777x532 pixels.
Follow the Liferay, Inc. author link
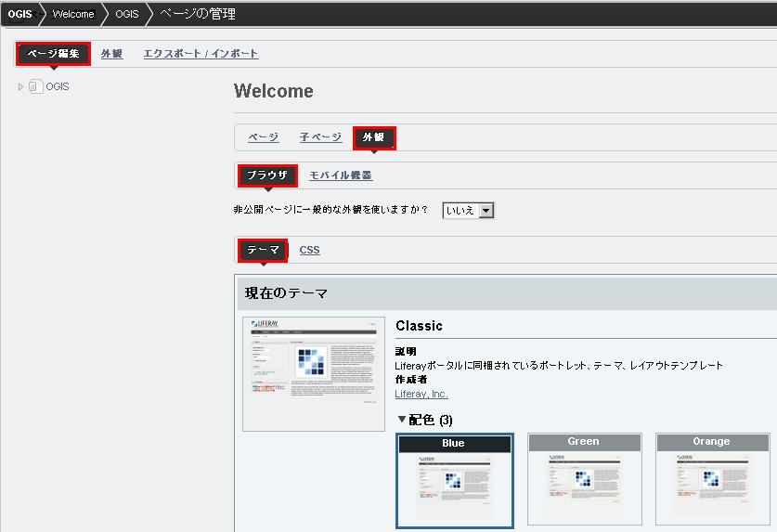click(421, 394)
